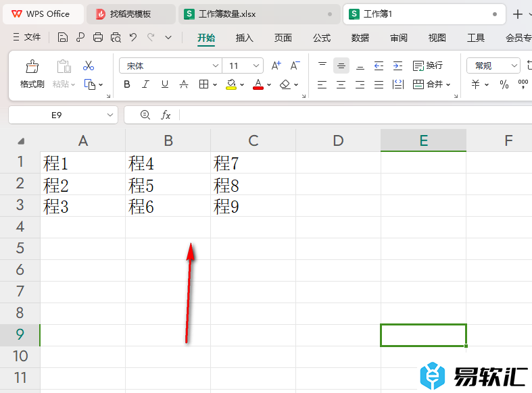
Task: Open the 文件 (File) menu
Action: tap(27, 37)
